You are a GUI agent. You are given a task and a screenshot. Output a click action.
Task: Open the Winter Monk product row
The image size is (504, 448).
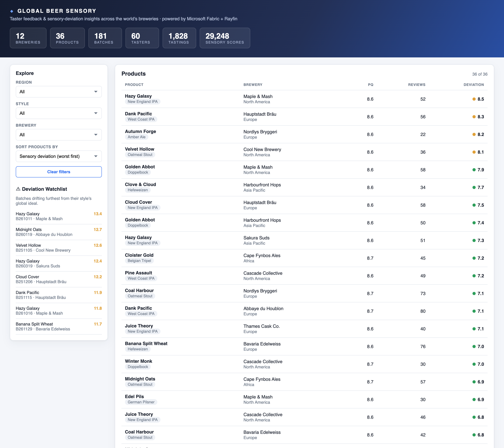[304, 364]
